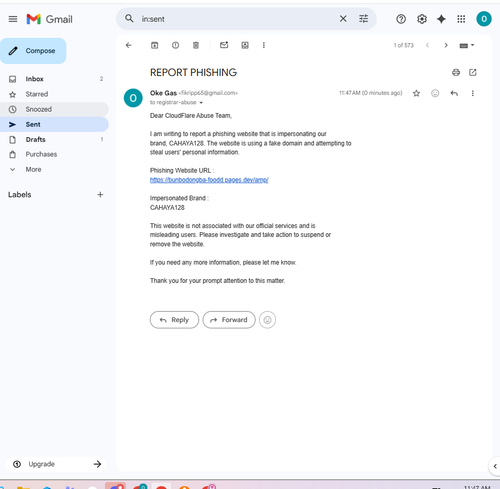The width and height of the screenshot is (500, 489).
Task: Click the Labels heading
Action: click(x=20, y=195)
